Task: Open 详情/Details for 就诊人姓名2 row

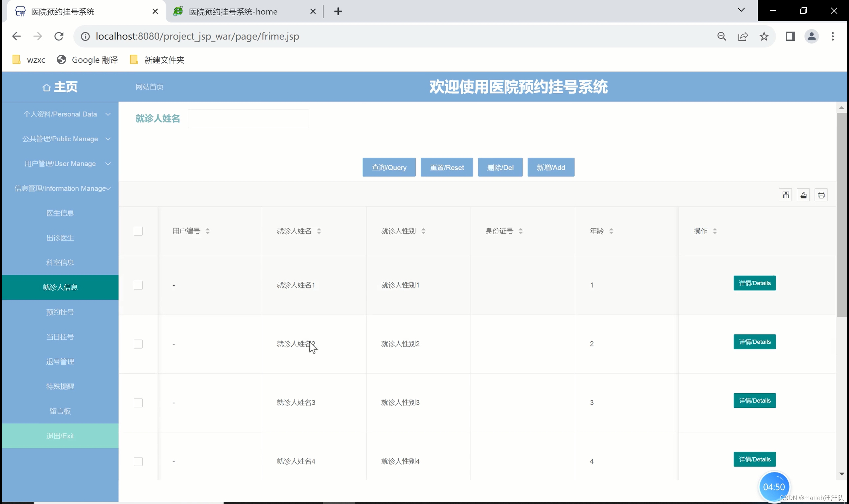Action: 754,342
